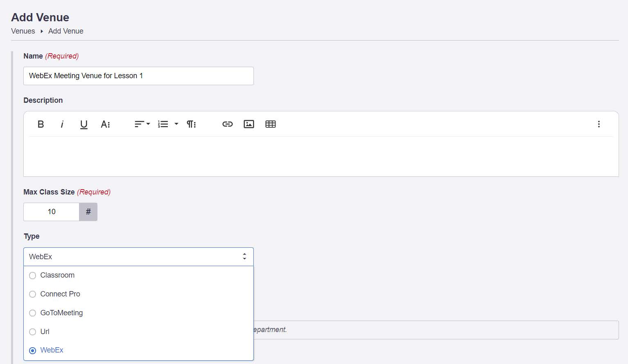This screenshot has height=364, width=628.
Task: Select the GoToMeeting venue type
Action: click(x=138, y=313)
